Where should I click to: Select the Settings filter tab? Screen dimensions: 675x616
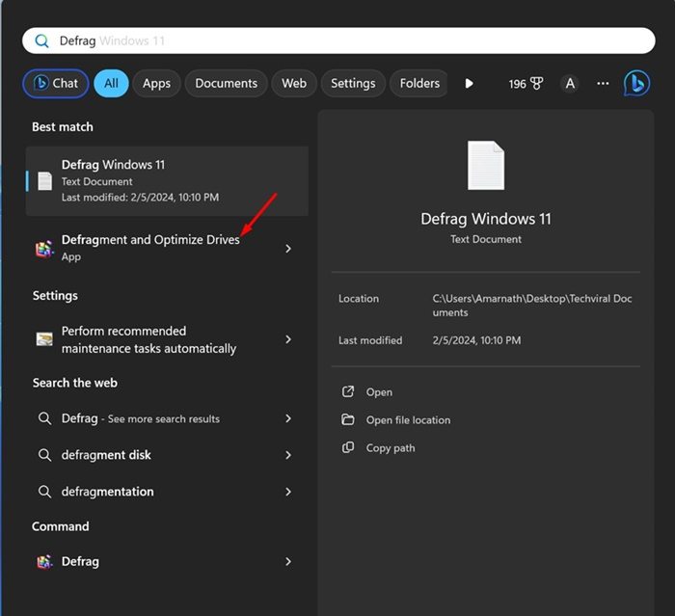(353, 84)
